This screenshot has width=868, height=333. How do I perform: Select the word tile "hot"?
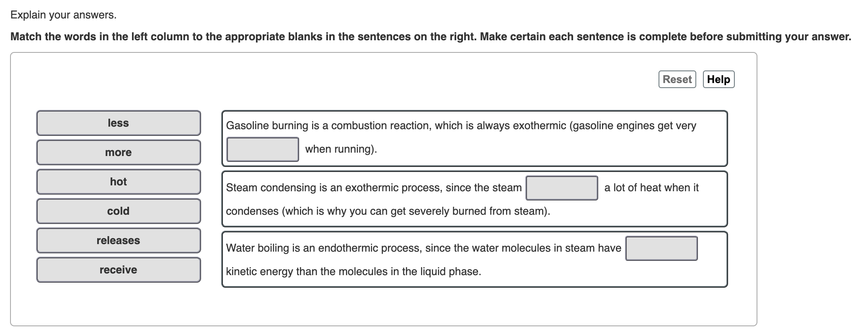point(119,182)
